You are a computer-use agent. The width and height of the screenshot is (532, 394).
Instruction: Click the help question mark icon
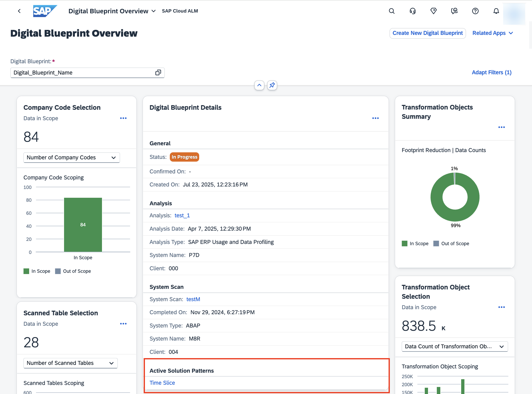tap(475, 11)
